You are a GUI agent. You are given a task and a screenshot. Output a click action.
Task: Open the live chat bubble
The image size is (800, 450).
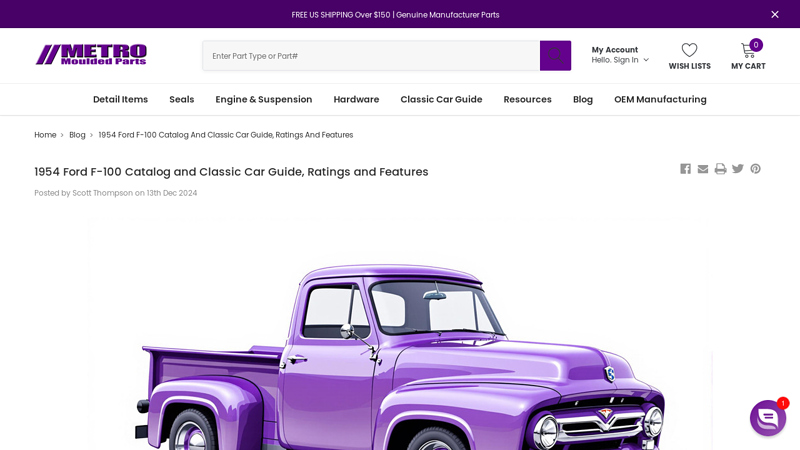(767, 418)
